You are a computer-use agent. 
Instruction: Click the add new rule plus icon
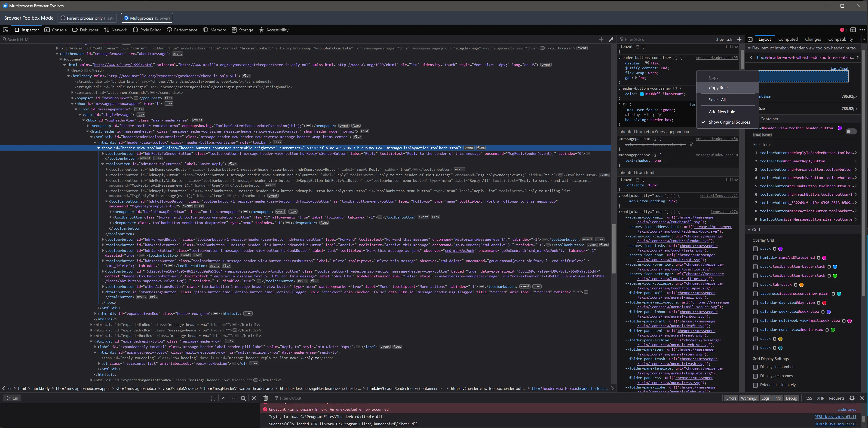pos(739,39)
